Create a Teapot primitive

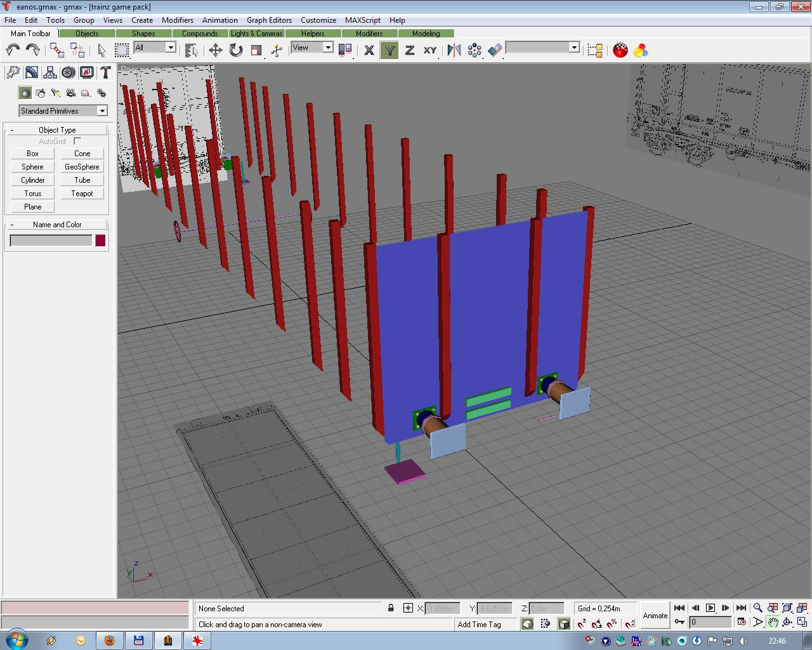(82, 194)
